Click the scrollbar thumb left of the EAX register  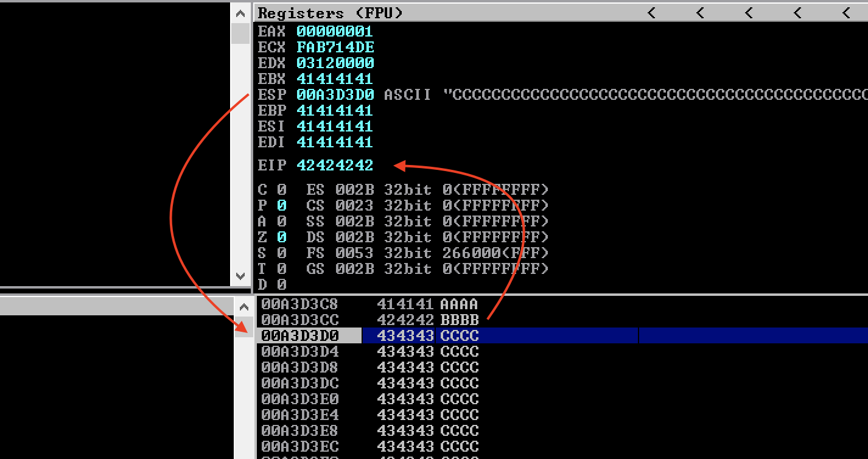[241, 33]
